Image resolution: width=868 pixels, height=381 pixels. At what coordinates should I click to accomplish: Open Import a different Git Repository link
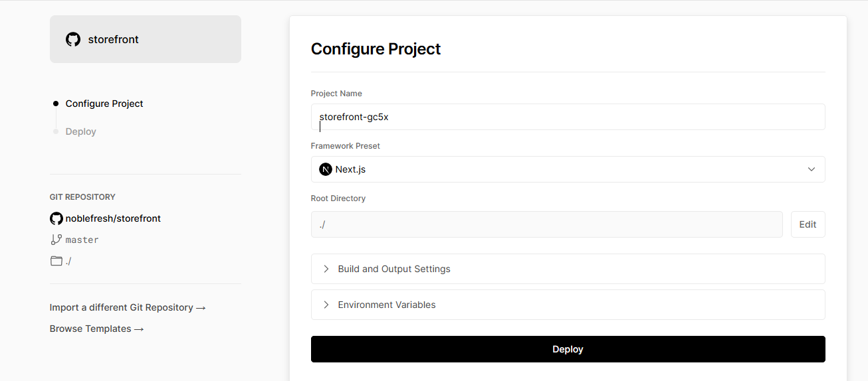(128, 307)
